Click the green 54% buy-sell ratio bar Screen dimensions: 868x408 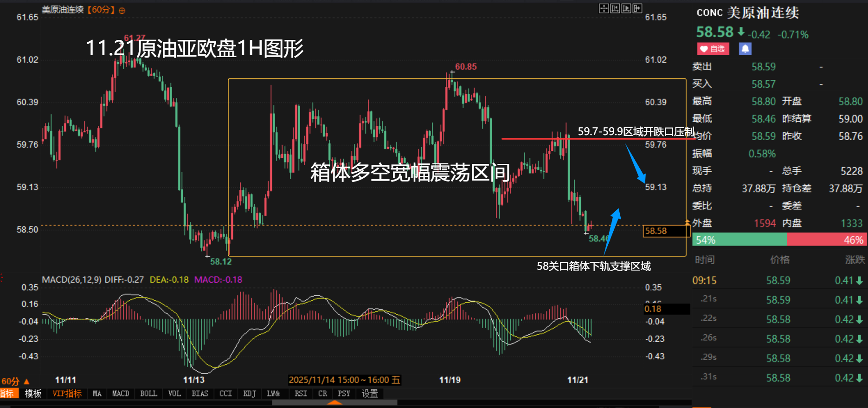(x=739, y=240)
